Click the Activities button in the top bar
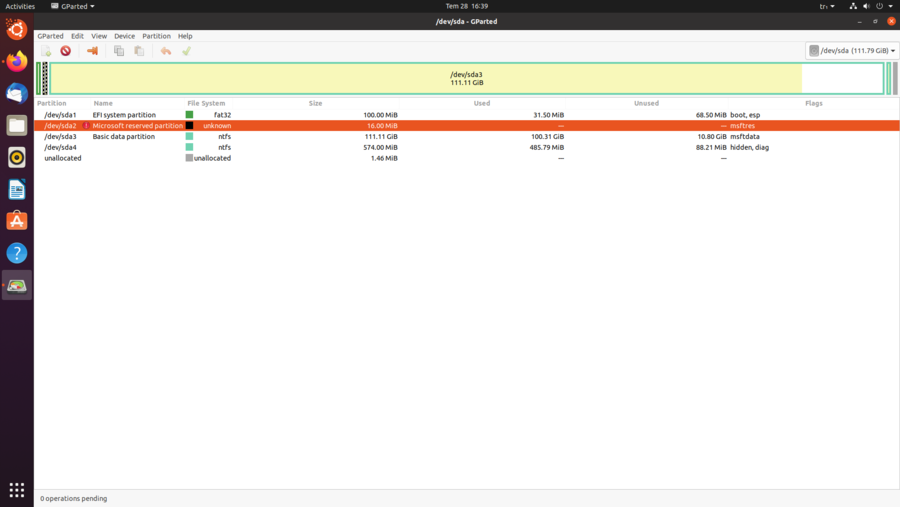 pyautogui.click(x=20, y=6)
